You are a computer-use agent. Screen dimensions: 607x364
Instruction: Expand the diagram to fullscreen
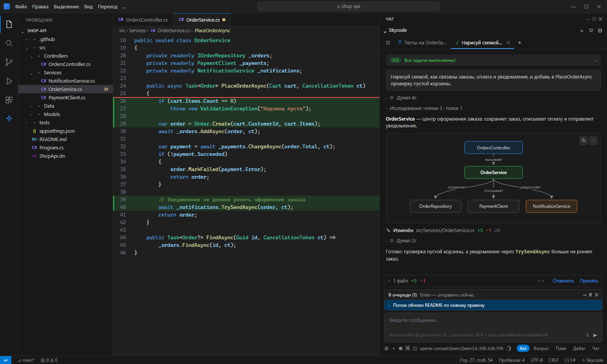click(593, 140)
